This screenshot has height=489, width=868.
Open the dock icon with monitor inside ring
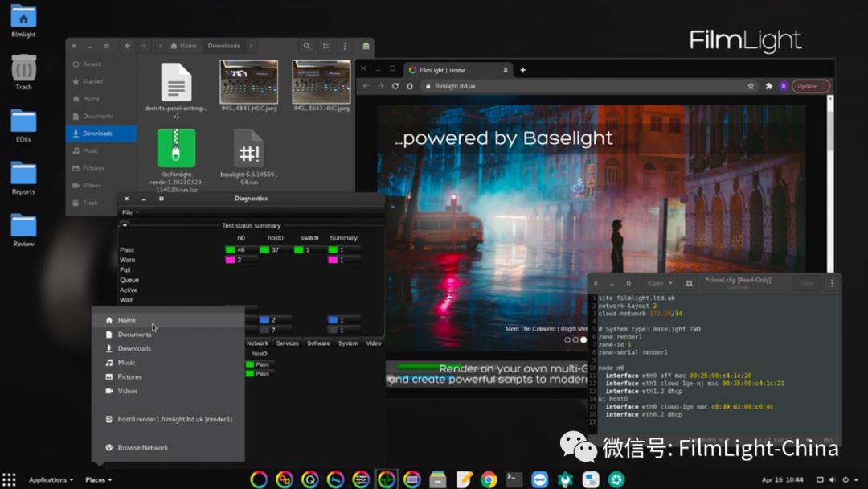[x=411, y=479]
